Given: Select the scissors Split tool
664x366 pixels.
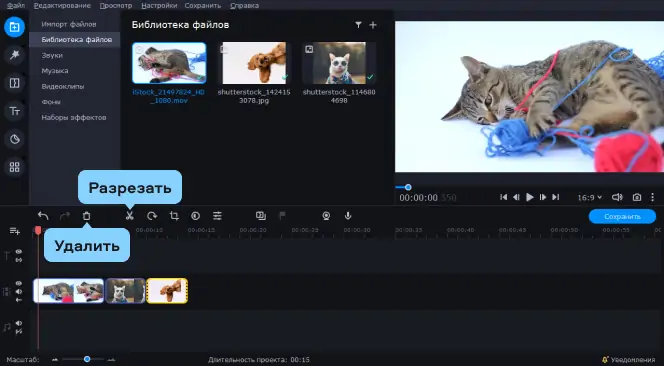Looking at the screenshot, I should (x=130, y=216).
